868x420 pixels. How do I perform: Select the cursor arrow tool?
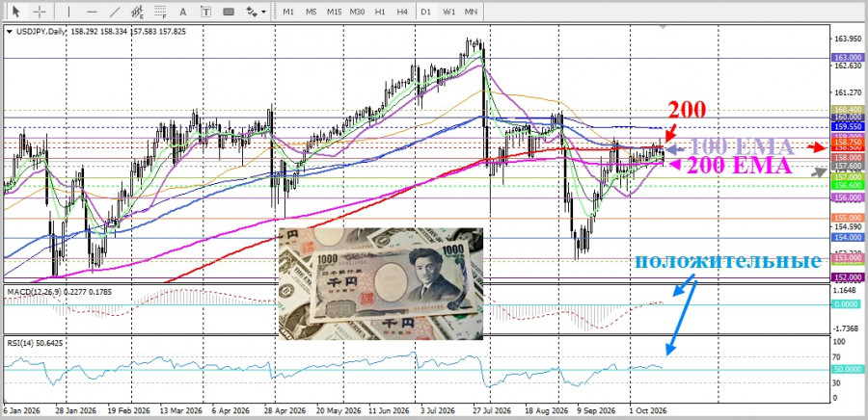tap(15, 11)
